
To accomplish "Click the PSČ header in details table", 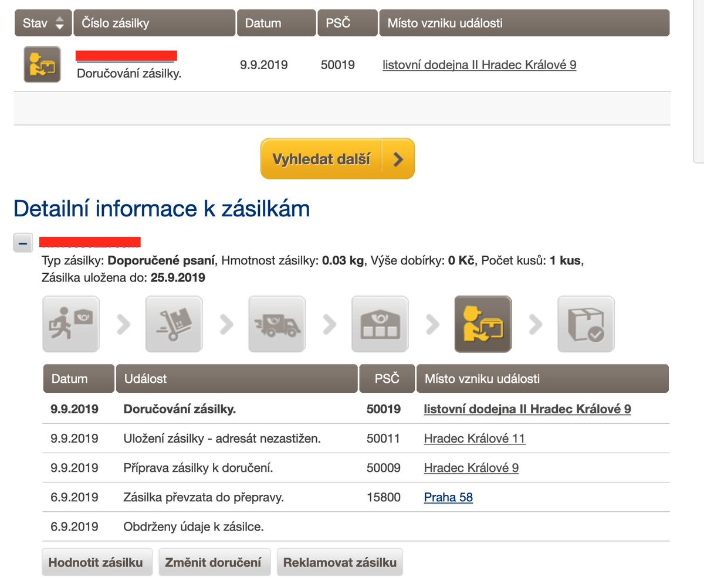I will pos(387,379).
